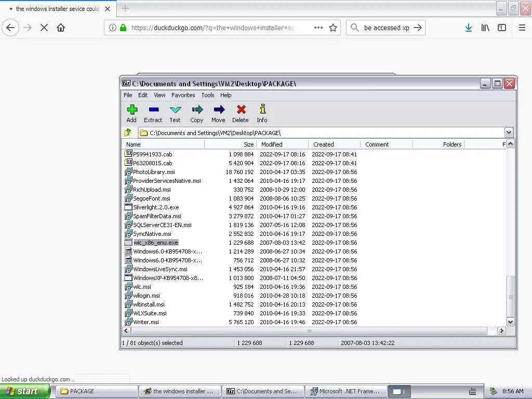Click the Move toolbar icon
The image size is (532, 399).
tap(219, 109)
